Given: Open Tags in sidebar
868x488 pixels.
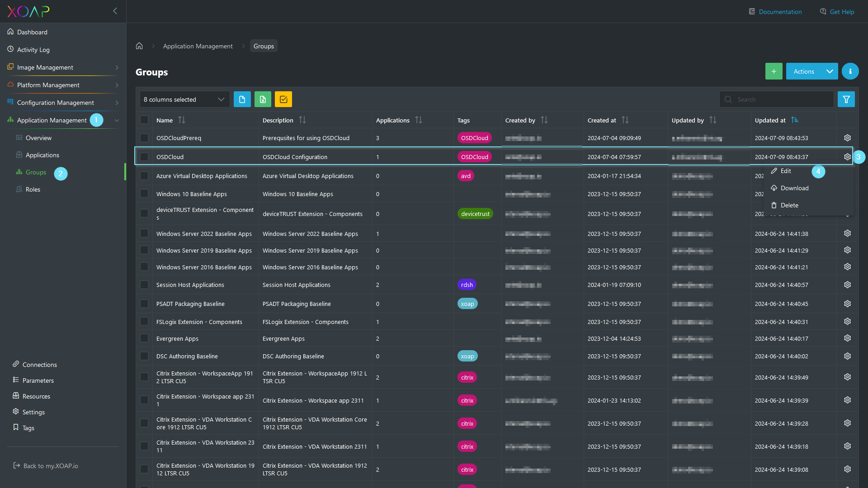Looking at the screenshot, I should pyautogui.click(x=24, y=428).
